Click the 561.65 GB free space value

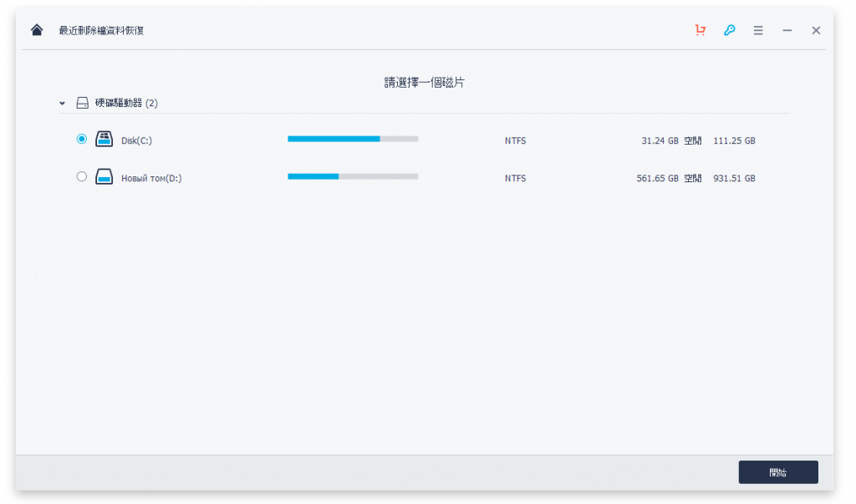(657, 178)
